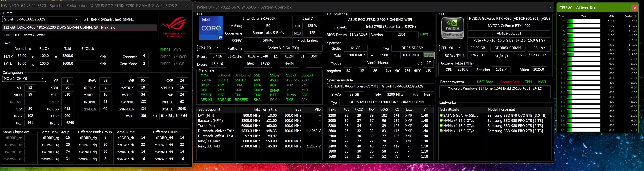Click the Intel Core i9-14900K name field
This screenshot has height=171, width=644.
pos(259,19)
